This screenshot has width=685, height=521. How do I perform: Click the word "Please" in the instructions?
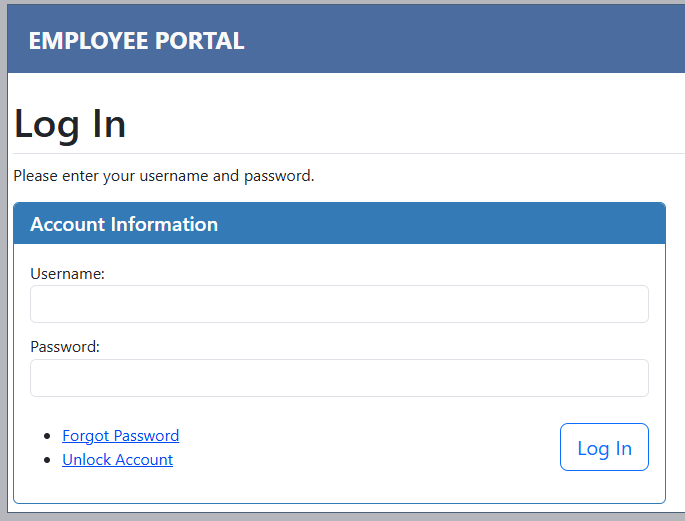pyautogui.click(x=35, y=176)
